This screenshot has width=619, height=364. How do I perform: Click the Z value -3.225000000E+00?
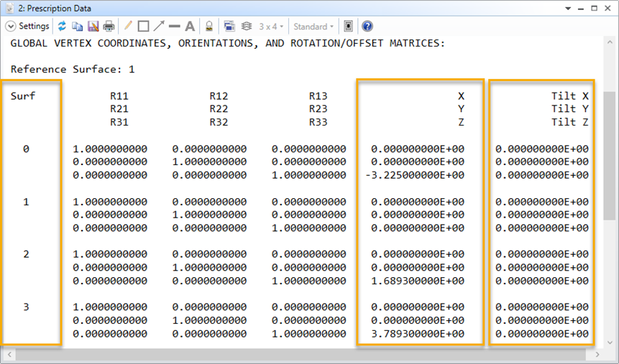[x=415, y=175]
